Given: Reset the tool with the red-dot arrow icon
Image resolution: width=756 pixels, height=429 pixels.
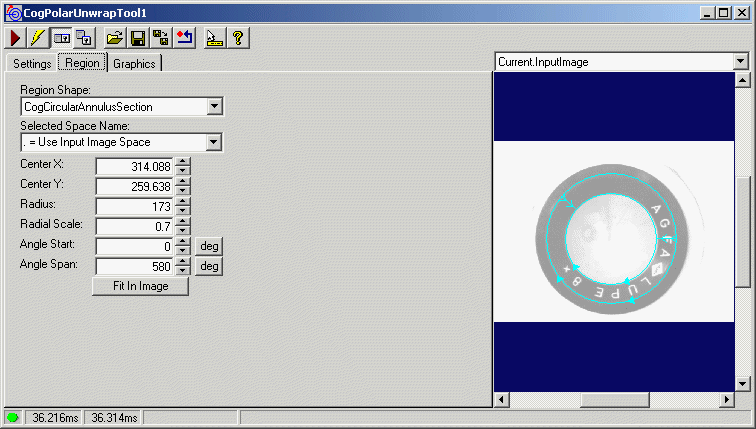Looking at the screenshot, I should click(x=184, y=38).
